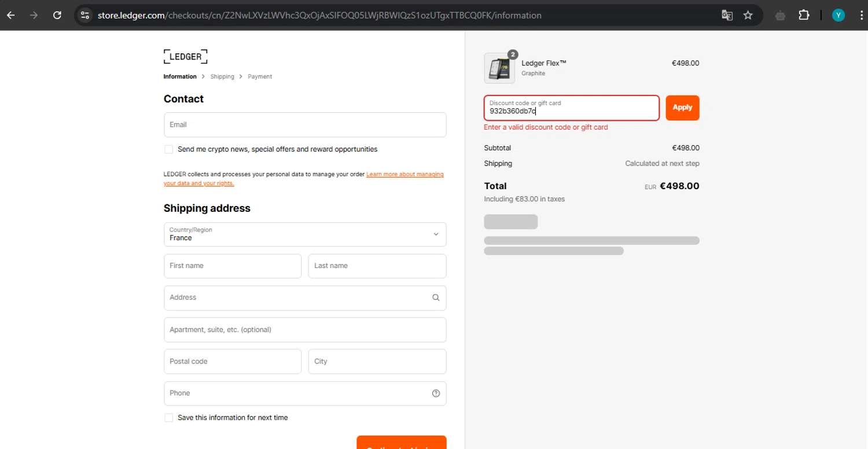This screenshot has height=449, width=868.
Task: Focus the Last name field
Action: pos(377,266)
